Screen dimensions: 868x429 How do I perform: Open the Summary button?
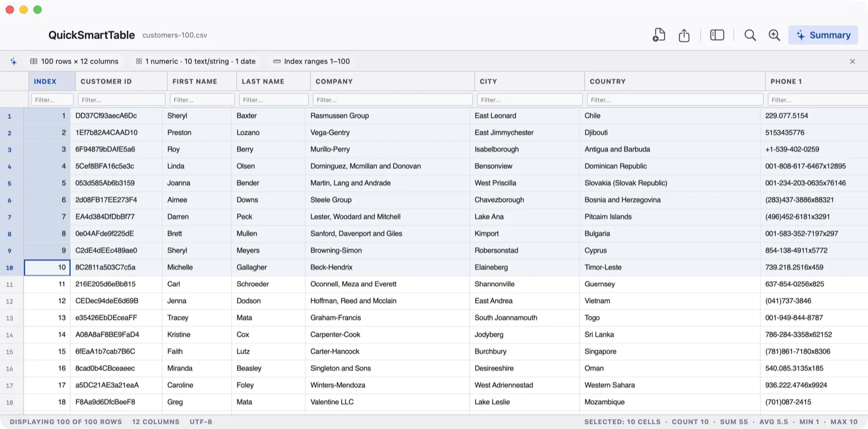click(823, 35)
